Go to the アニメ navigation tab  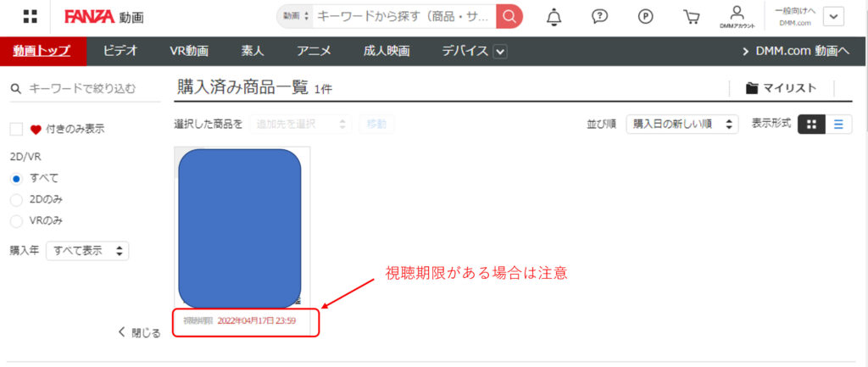[x=314, y=52]
